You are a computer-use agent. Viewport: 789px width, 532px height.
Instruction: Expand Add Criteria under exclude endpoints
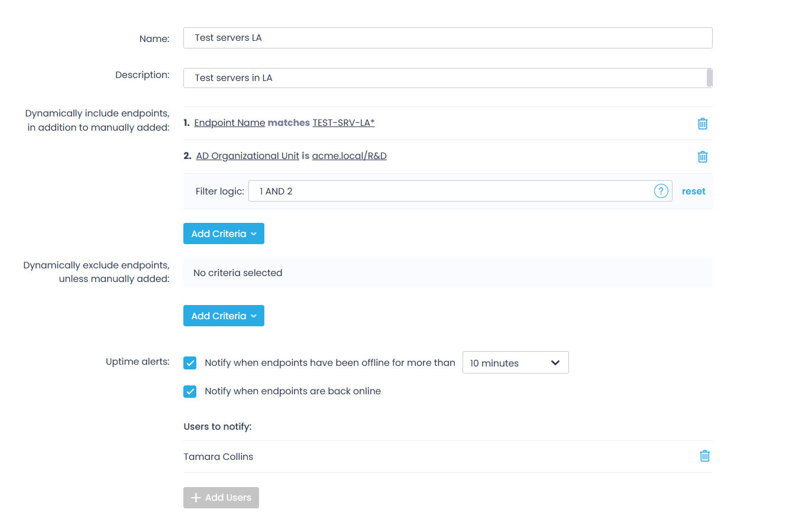224,316
